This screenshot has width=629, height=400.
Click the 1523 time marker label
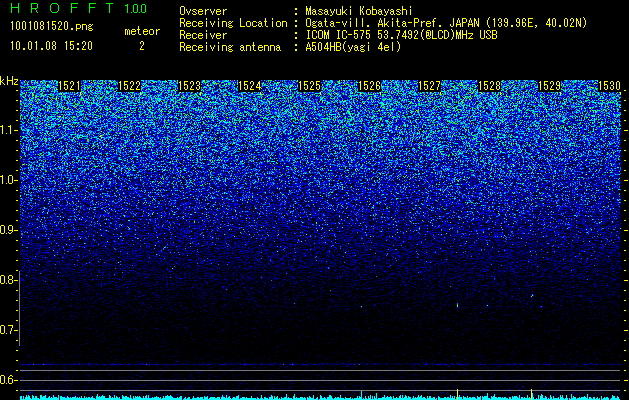point(189,86)
